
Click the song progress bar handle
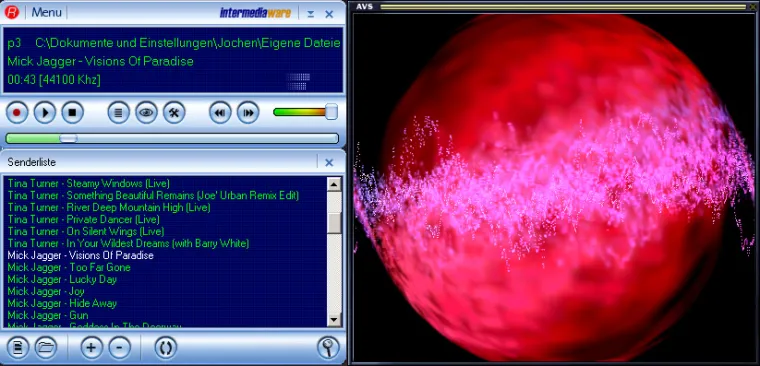point(68,139)
